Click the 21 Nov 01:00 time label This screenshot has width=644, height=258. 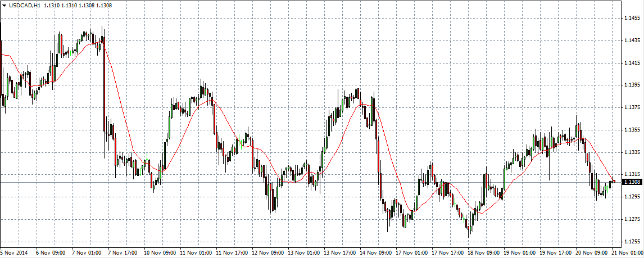coord(628,253)
